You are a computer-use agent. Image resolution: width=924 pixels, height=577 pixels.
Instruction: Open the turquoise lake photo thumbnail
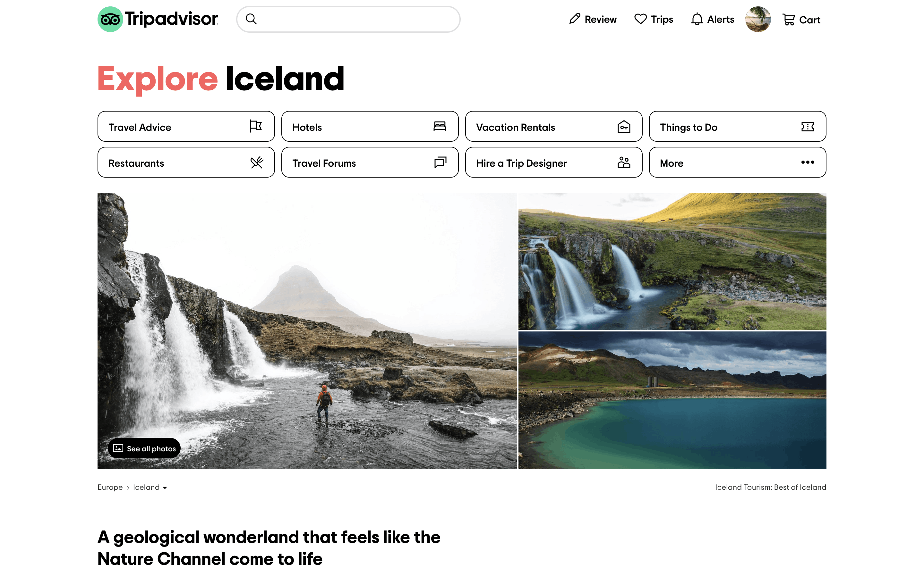672,400
